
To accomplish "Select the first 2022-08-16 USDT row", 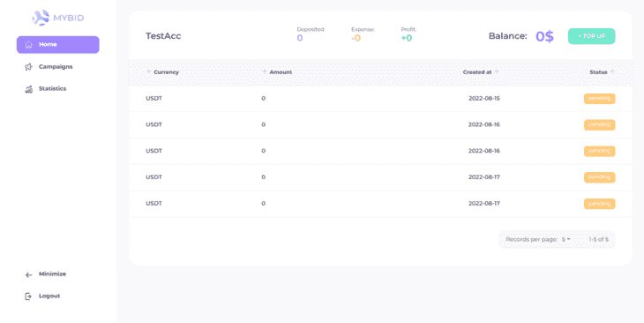I will point(380,124).
